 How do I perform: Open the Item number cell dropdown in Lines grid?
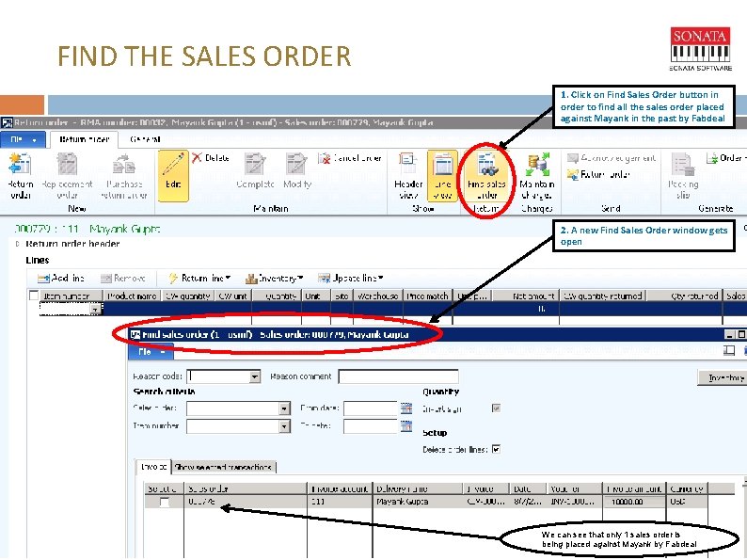96,310
